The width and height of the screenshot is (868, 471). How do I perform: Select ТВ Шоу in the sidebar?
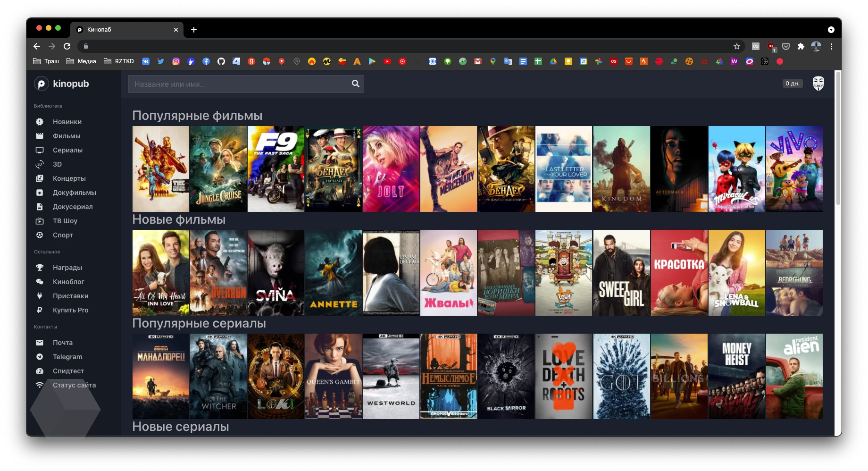(65, 221)
